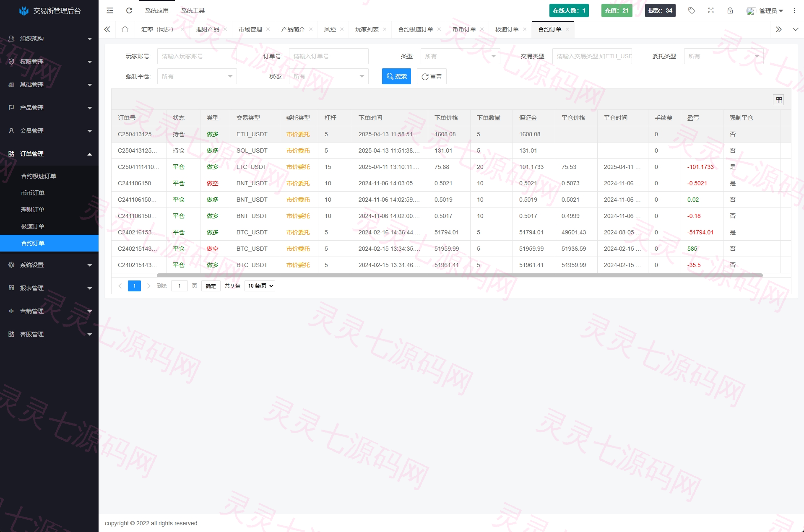Open 币币订单 in the sidebar
804x532 pixels.
(x=49, y=193)
